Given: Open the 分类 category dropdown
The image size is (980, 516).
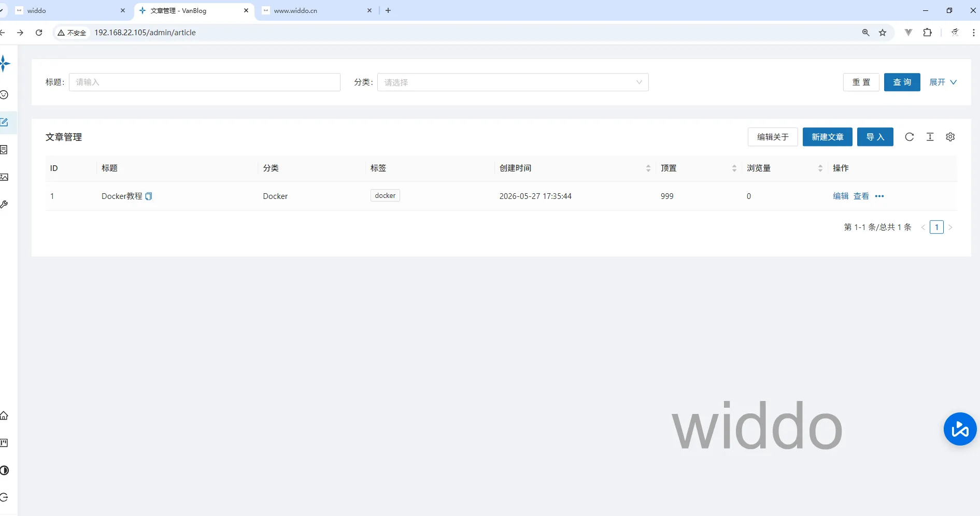Looking at the screenshot, I should (x=513, y=82).
